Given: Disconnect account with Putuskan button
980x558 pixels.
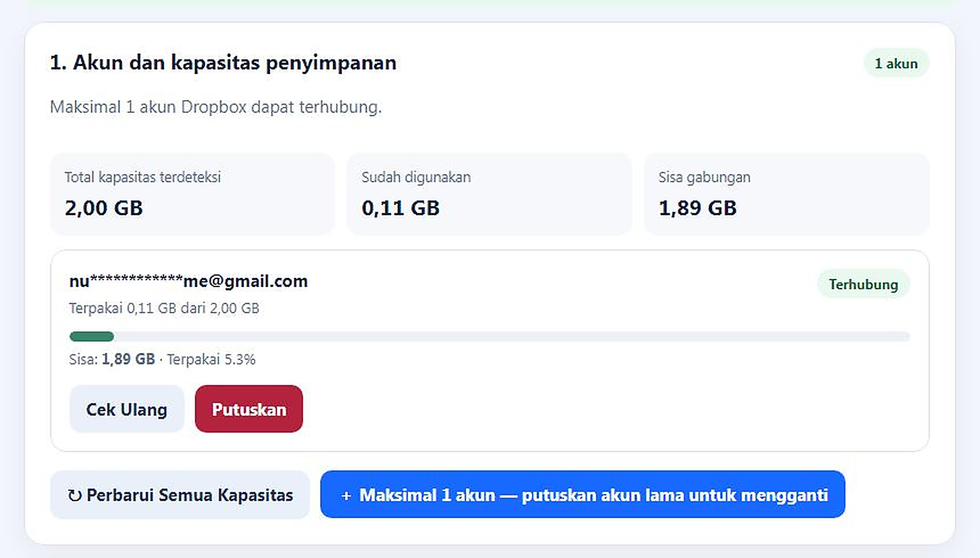Looking at the screenshot, I should click(249, 409).
